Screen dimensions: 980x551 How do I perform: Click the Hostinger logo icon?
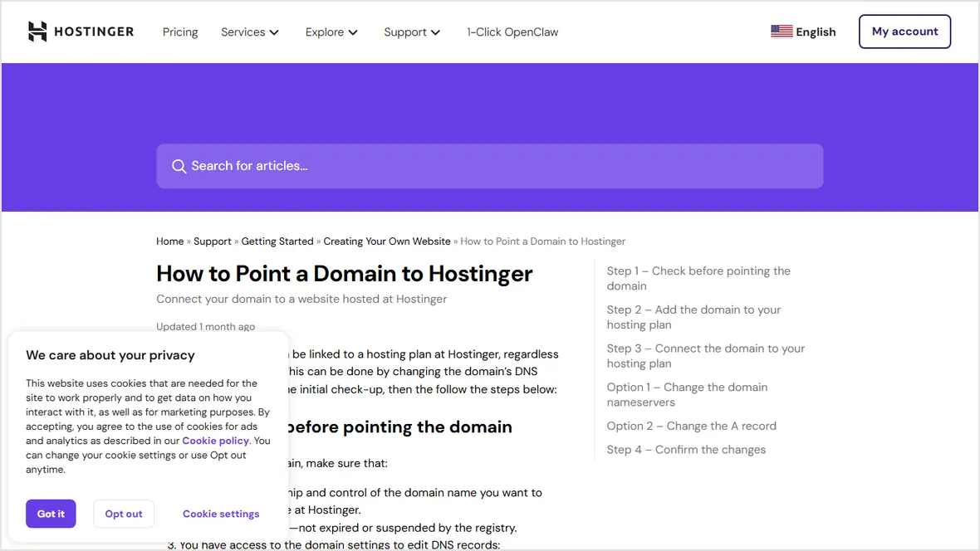point(37,32)
